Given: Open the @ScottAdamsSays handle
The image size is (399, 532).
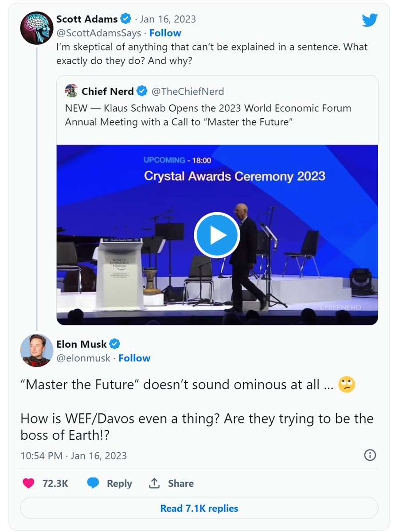Looking at the screenshot, I should tap(99, 33).
